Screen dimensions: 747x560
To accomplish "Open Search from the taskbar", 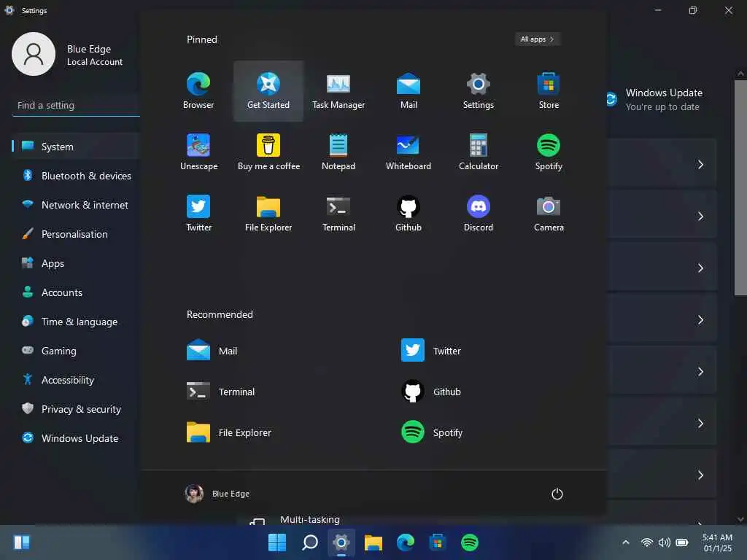I will pos(309,542).
